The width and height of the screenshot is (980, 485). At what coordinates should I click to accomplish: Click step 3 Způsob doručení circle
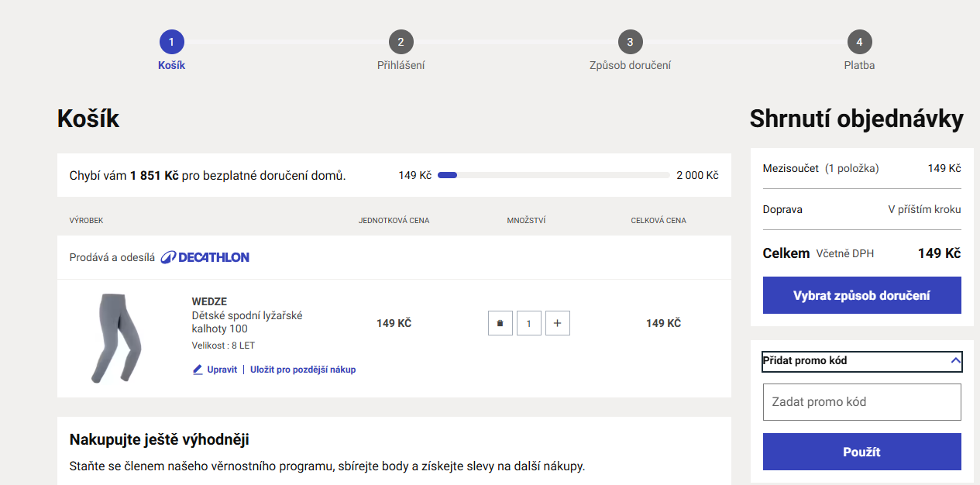[630, 42]
